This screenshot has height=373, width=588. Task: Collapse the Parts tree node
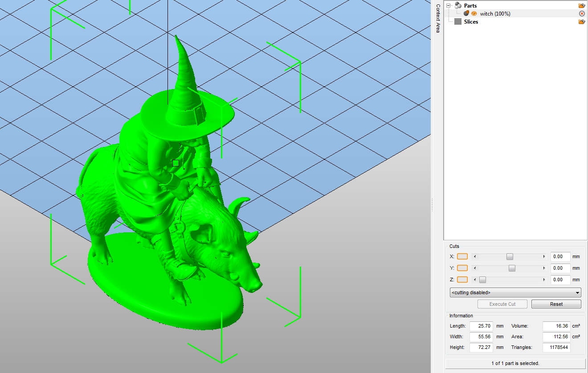tap(449, 6)
